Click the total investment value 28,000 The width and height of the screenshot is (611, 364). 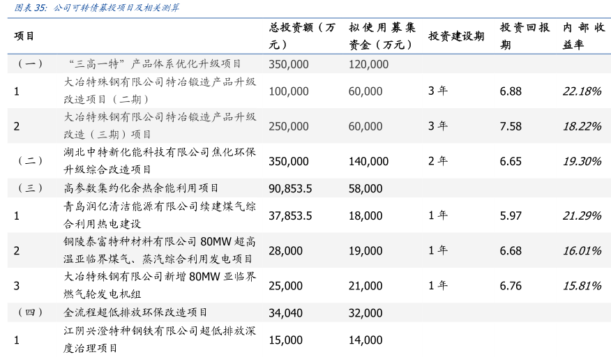pyautogui.click(x=285, y=250)
